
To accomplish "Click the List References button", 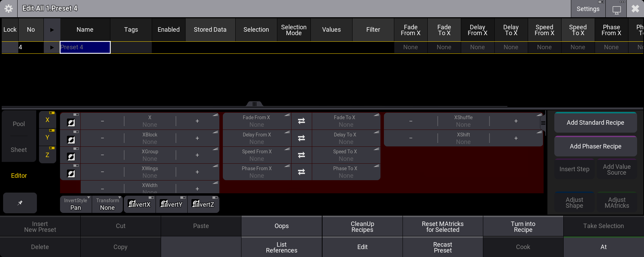I will pos(281,247).
